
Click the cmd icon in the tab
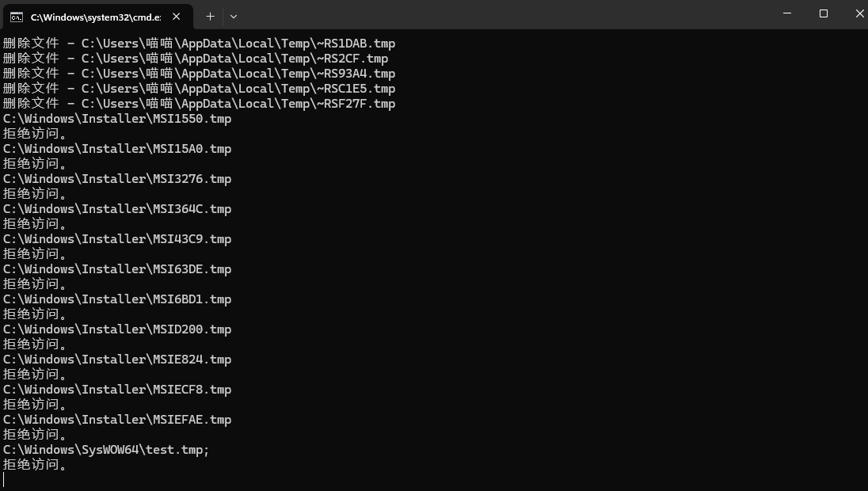click(17, 17)
